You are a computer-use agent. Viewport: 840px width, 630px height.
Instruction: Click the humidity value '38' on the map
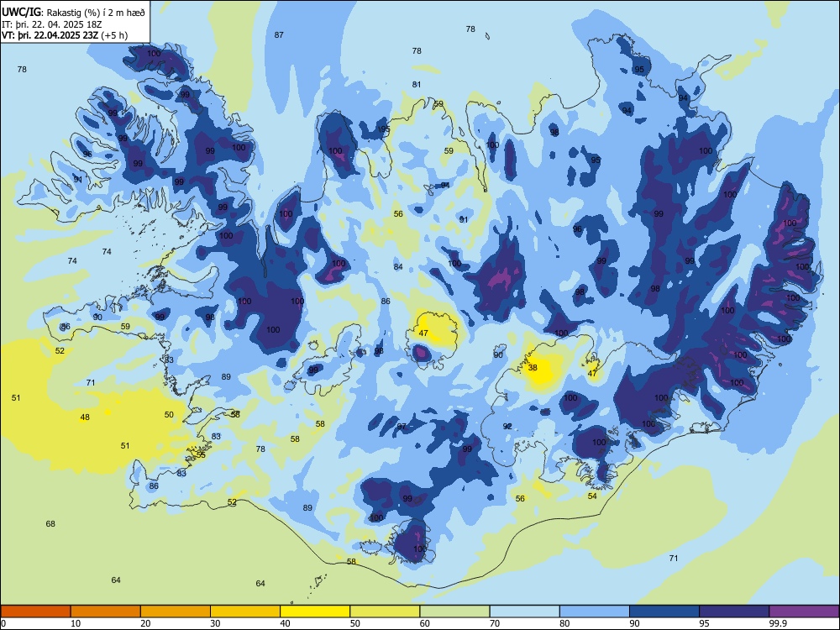(x=533, y=368)
